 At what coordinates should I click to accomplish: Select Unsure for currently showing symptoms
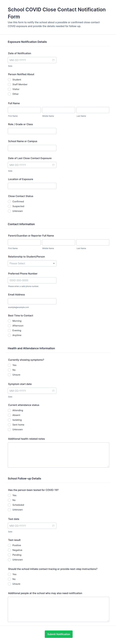coord(9,375)
